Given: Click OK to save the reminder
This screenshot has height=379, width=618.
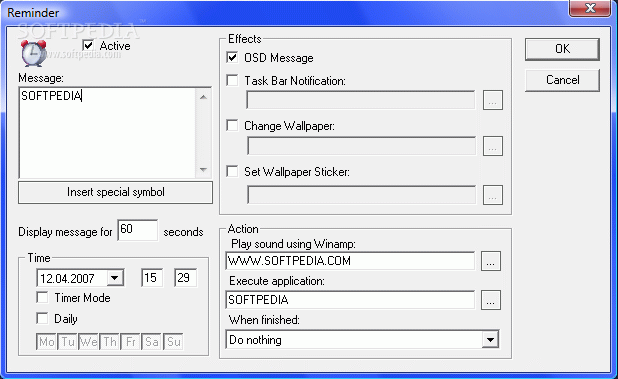Looking at the screenshot, I should click(x=562, y=49).
